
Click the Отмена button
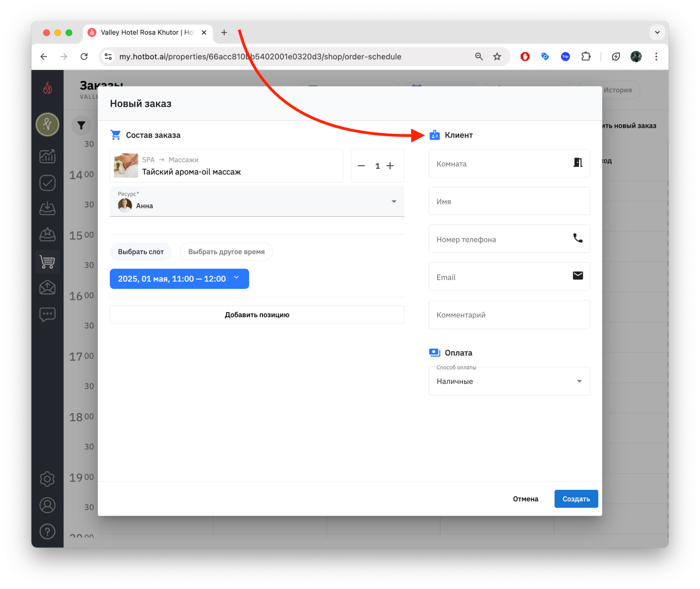[525, 499]
